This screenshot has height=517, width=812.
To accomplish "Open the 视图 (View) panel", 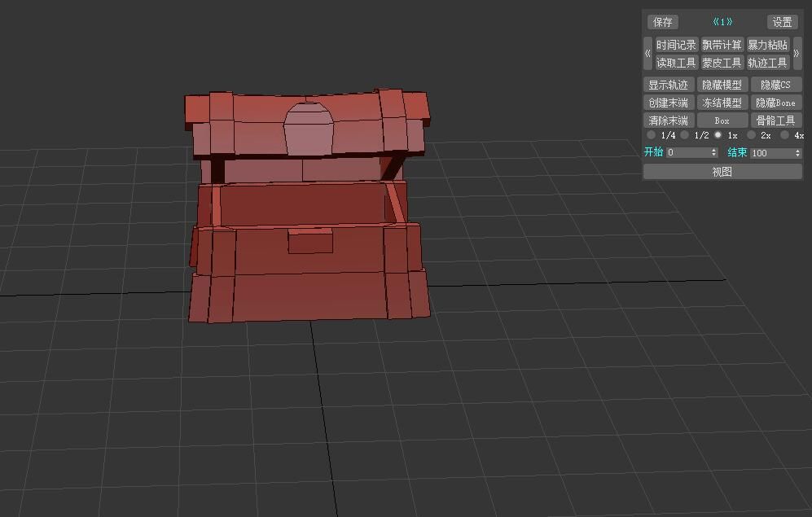I will [722, 172].
